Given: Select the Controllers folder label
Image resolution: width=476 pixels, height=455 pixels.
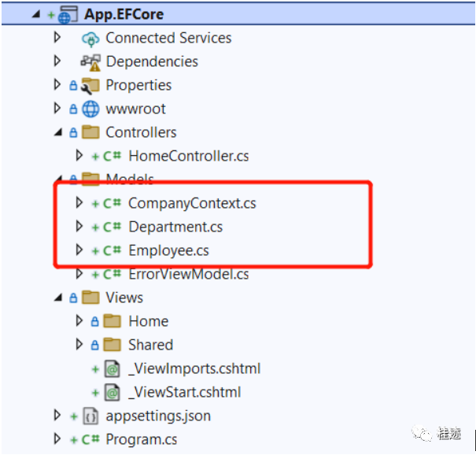Looking at the screenshot, I should pyautogui.click(x=141, y=133).
